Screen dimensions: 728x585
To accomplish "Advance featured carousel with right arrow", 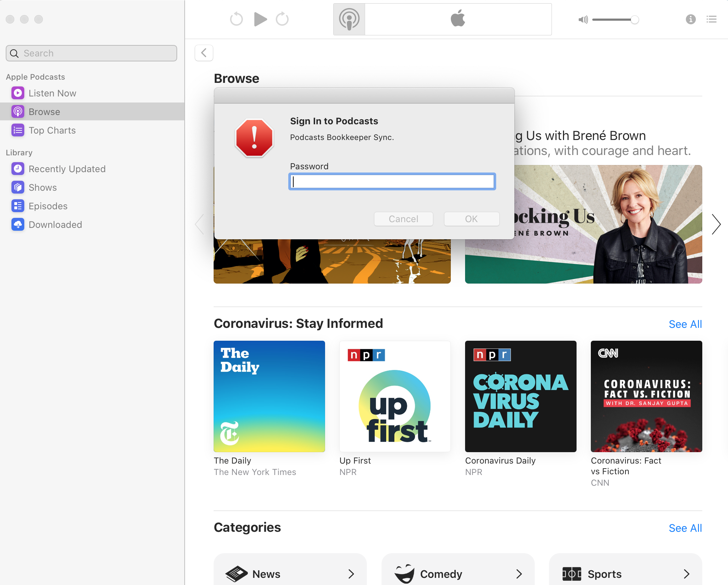I will pos(716,224).
